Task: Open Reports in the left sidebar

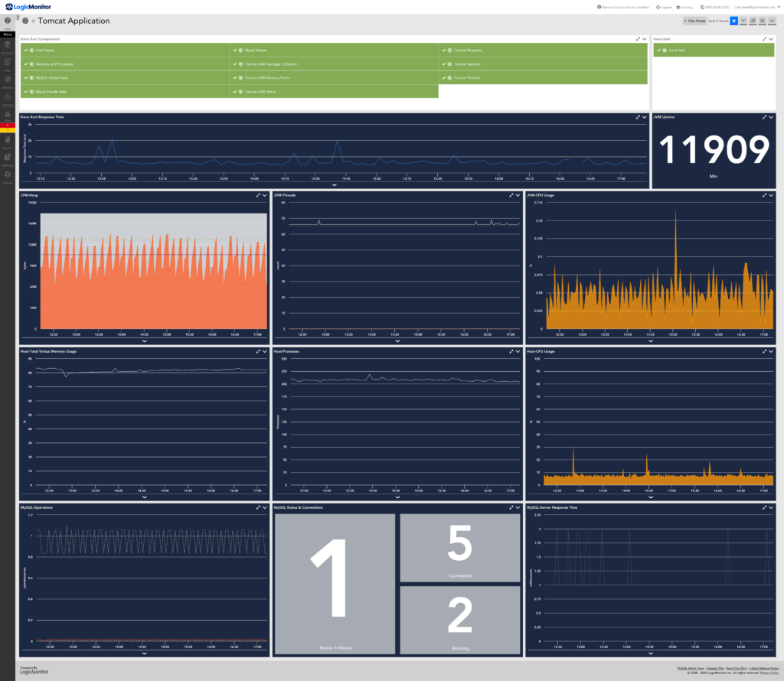Action: click(x=8, y=142)
